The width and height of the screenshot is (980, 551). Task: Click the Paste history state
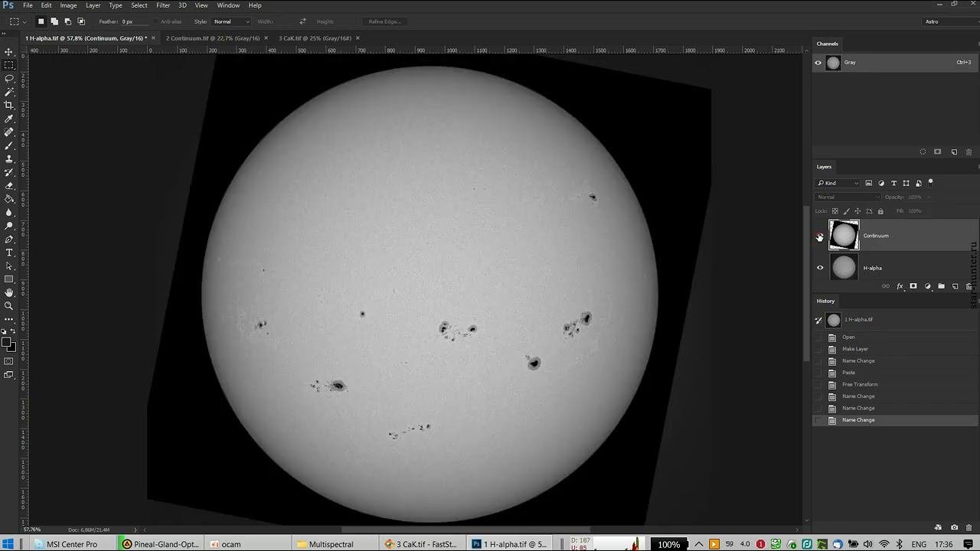[848, 373]
